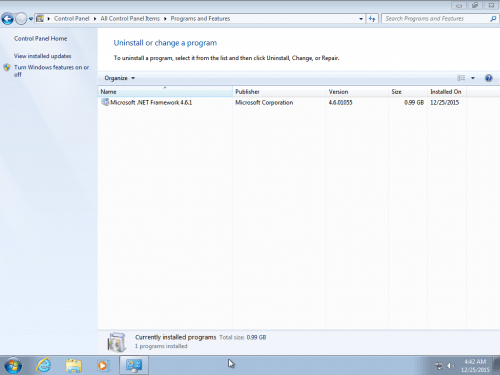Viewport: 500px width, 375px height.
Task: Select Microsoft .NET Framework 4.6.1 entry
Action: [151, 103]
